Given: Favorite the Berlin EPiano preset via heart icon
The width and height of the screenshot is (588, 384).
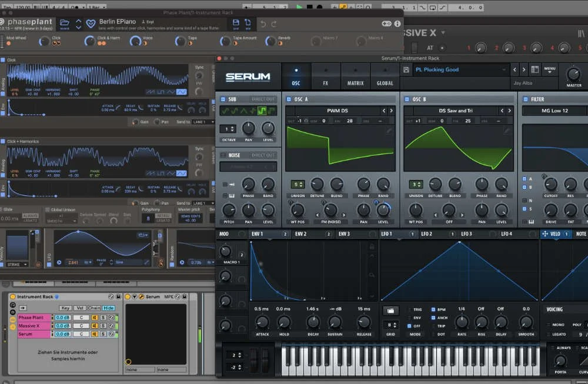Looking at the screenshot, I should point(90,22).
